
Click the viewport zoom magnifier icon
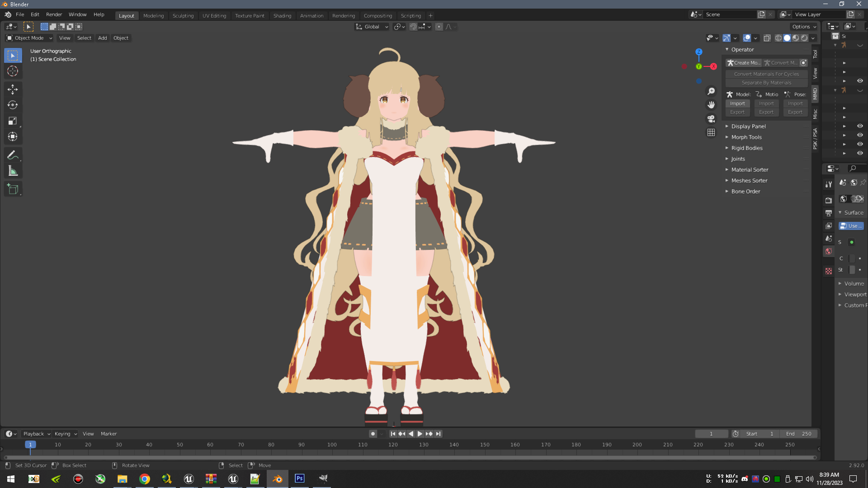[x=711, y=91]
